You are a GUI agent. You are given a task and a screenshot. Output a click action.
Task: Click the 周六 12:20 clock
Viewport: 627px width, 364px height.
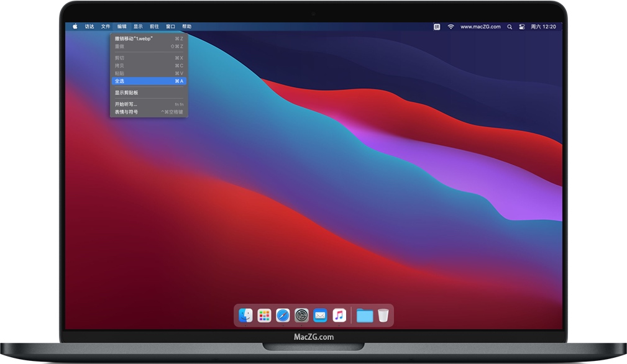point(544,27)
